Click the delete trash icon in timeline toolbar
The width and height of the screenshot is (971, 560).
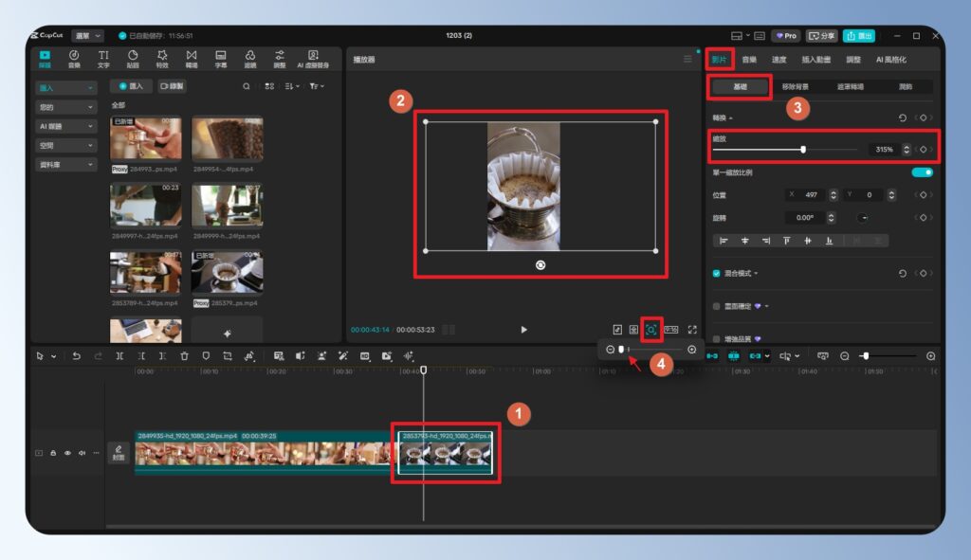pyautogui.click(x=184, y=356)
